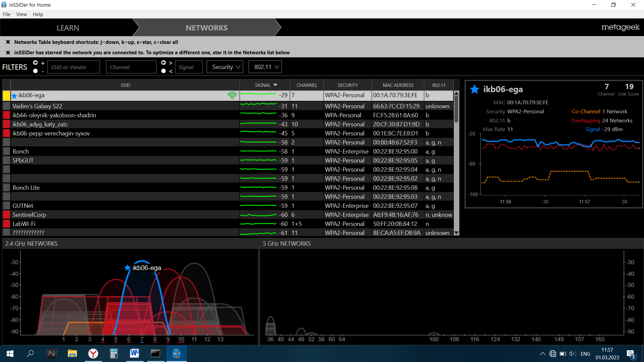
Task: Click the blue star in the ikb06-ega details panel
Action: point(475,89)
